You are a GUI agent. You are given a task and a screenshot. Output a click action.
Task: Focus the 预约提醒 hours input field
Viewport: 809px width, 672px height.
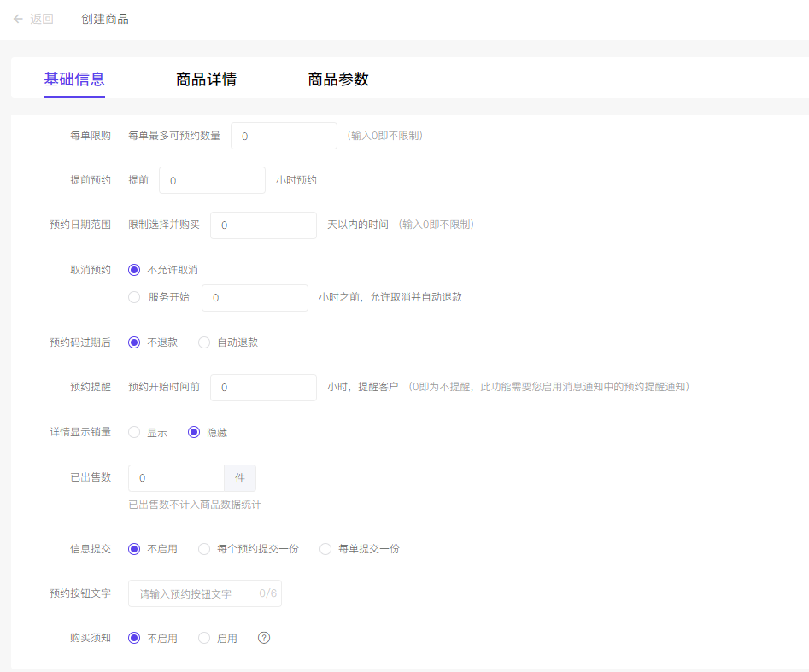[263, 388]
